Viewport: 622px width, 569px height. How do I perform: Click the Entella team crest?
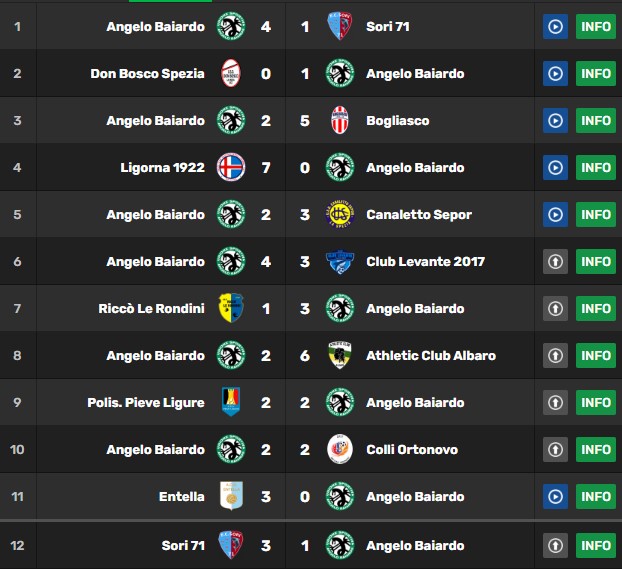pos(231,496)
